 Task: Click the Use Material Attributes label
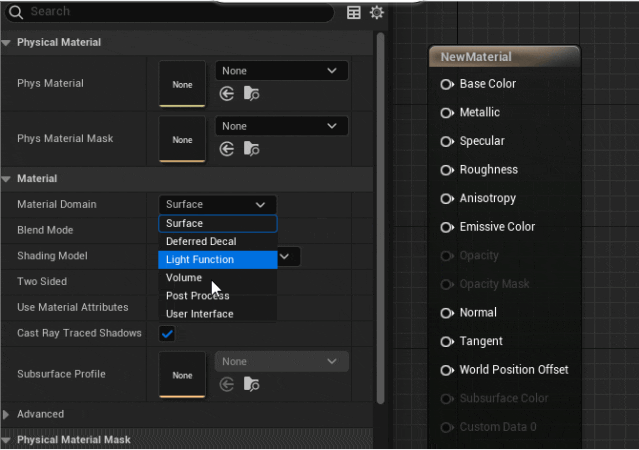73,307
